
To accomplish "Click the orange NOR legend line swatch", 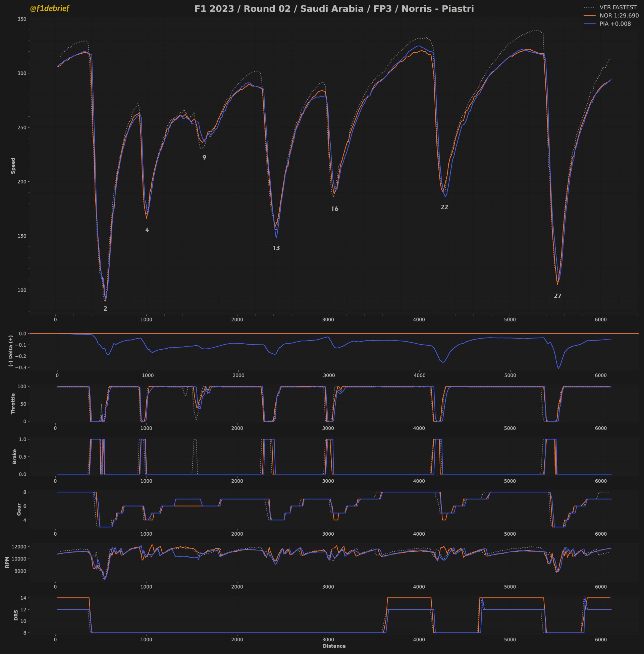I will [x=590, y=15].
